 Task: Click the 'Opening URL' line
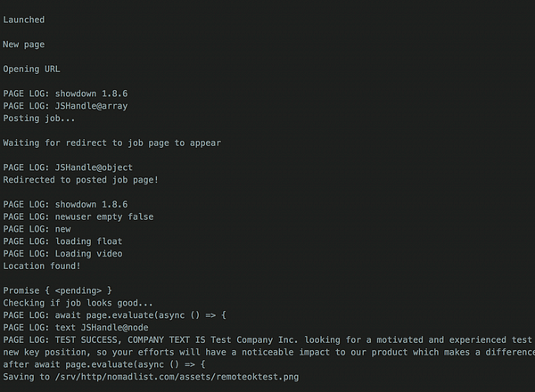coord(31,69)
